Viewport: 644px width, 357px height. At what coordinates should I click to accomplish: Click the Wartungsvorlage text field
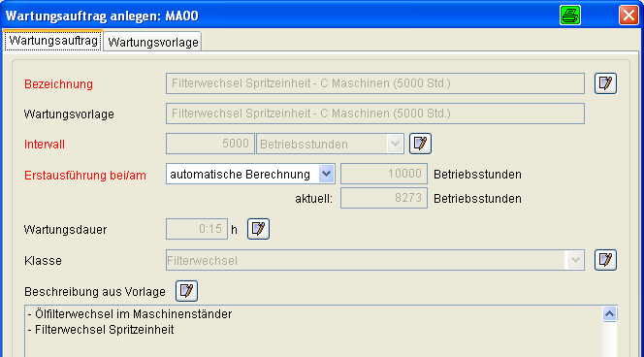pos(375,114)
